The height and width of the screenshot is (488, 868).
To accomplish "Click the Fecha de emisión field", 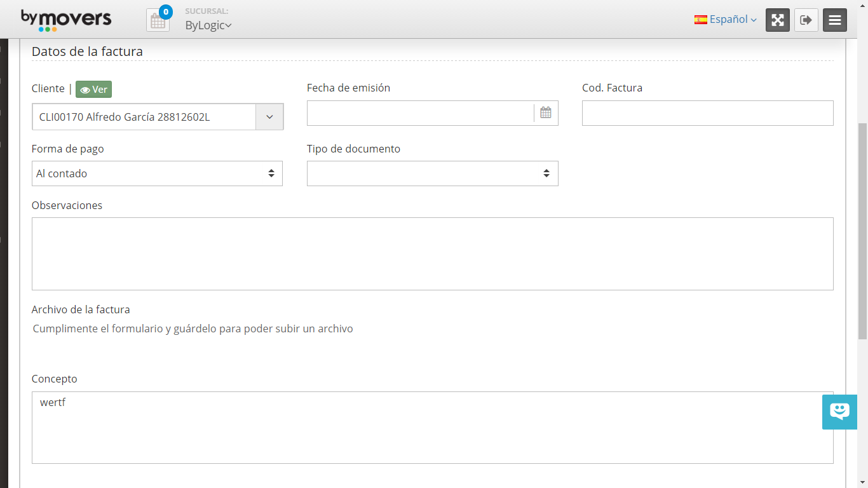I will [x=420, y=113].
